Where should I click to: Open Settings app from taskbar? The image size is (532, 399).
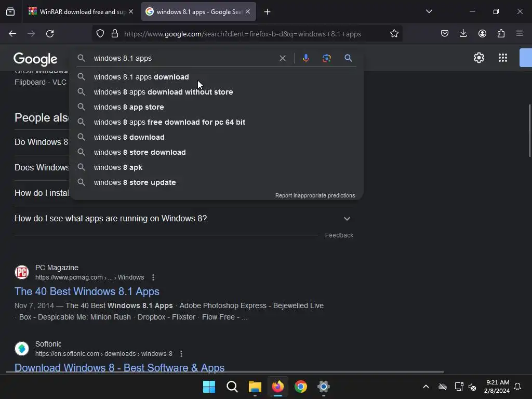tap(323, 387)
